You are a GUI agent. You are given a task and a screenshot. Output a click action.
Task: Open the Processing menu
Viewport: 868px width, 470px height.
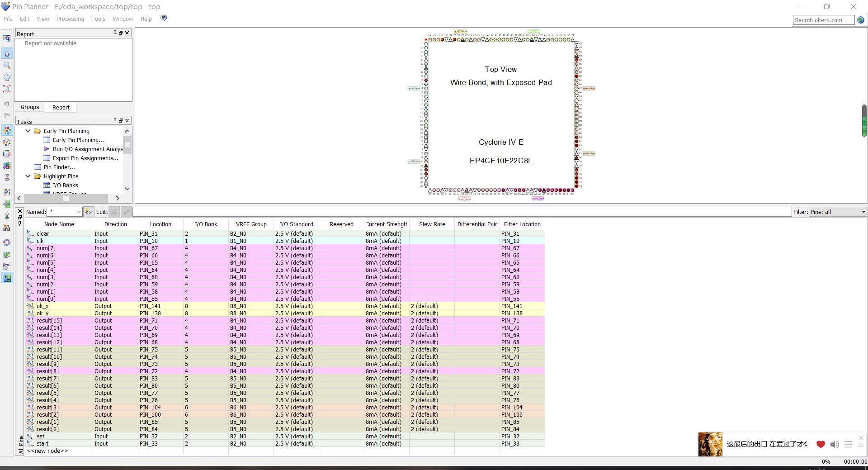(x=70, y=19)
